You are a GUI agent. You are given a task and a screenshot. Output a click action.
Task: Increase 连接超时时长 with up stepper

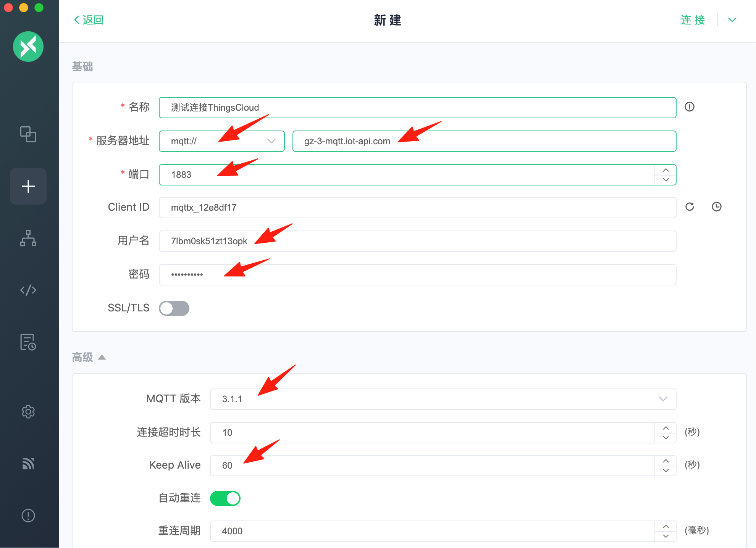pos(666,428)
